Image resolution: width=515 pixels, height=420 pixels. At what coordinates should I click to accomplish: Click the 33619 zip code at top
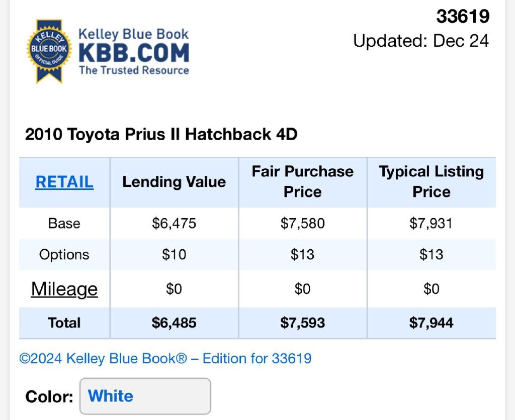(x=463, y=17)
